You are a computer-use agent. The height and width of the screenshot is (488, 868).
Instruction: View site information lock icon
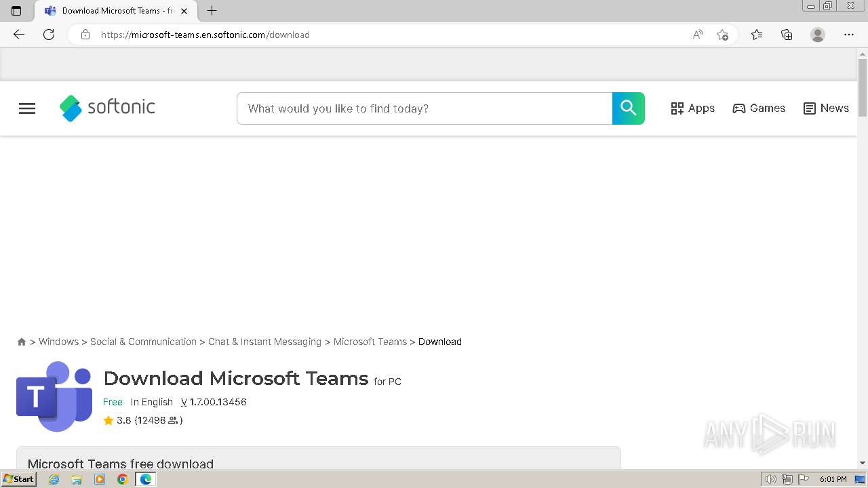tap(85, 35)
